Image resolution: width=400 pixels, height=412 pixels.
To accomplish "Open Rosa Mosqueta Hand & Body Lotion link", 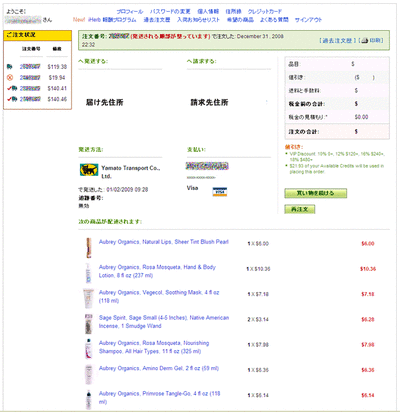I will (x=157, y=271).
